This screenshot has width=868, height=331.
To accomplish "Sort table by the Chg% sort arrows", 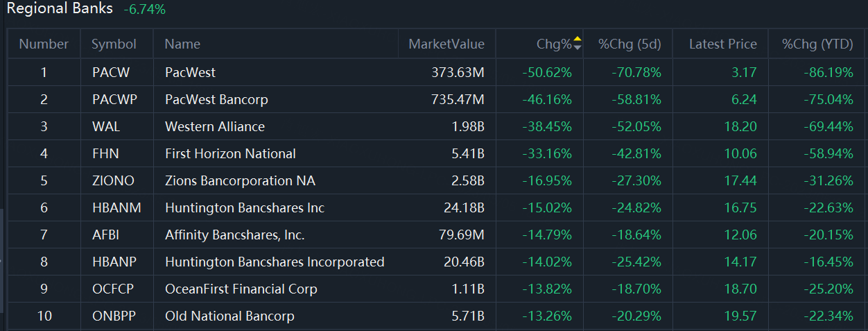I will pos(578,44).
